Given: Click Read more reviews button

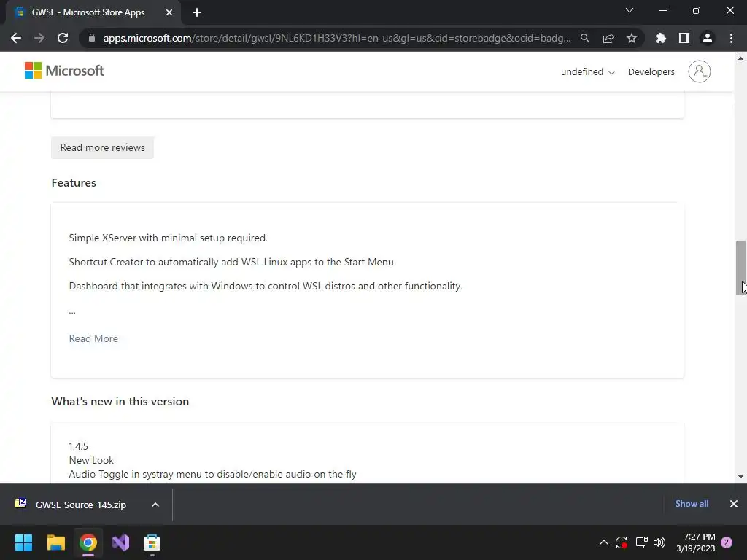Looking at the screenshot, I should [102, 147].
